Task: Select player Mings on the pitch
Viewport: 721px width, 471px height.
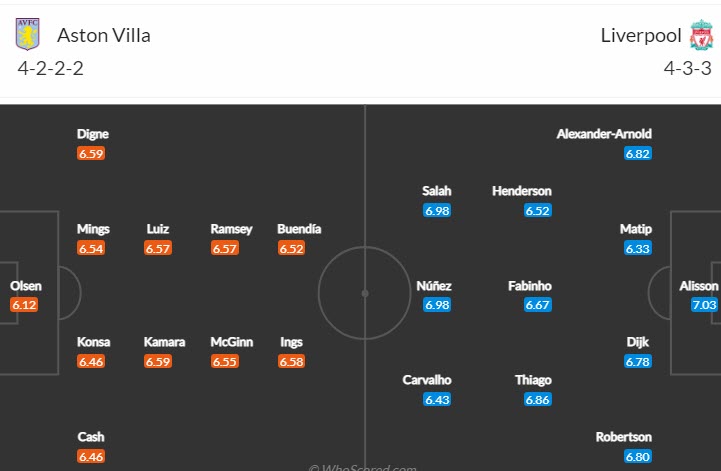Action: (x=93, y=229)
